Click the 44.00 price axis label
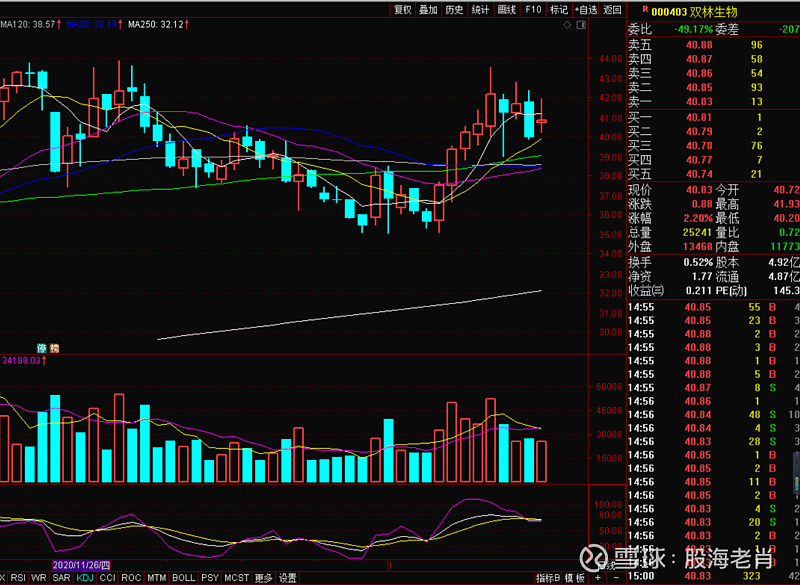The height and width of the screenshot is (585, 800). pos(610,59)
